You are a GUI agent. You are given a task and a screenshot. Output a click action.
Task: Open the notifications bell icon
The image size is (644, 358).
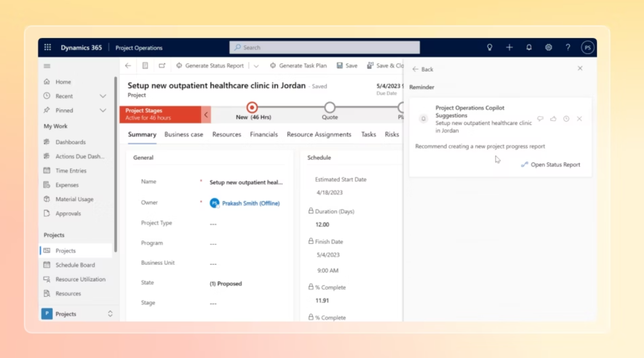pos(529,48)
